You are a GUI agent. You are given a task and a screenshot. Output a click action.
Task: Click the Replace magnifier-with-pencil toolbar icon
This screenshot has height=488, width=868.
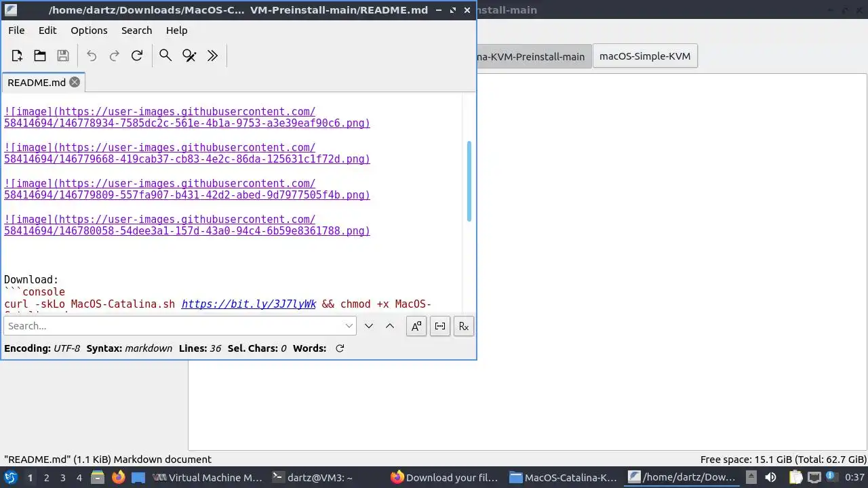(189, 56)
